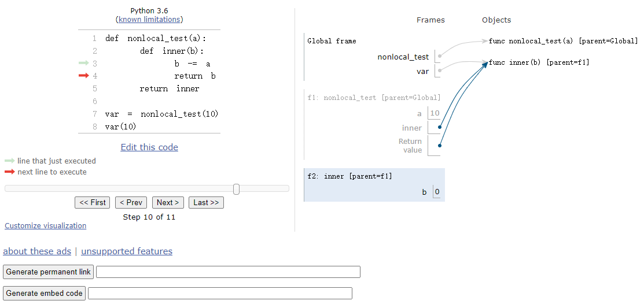Click Edit this code link
The width and height of the screenshot is (644, 308).
point(149,147)
